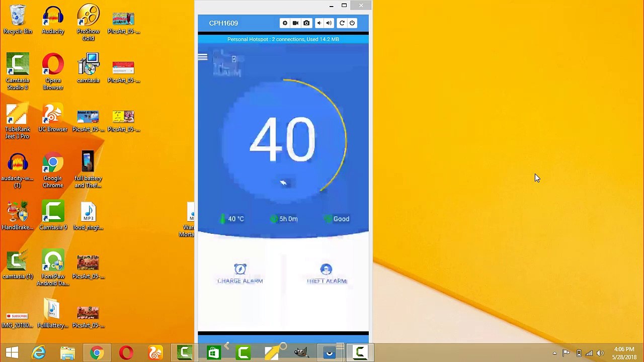Select the Recycle Bin desktop icon
Screen dimensions: 644x362
coord(18,20)
